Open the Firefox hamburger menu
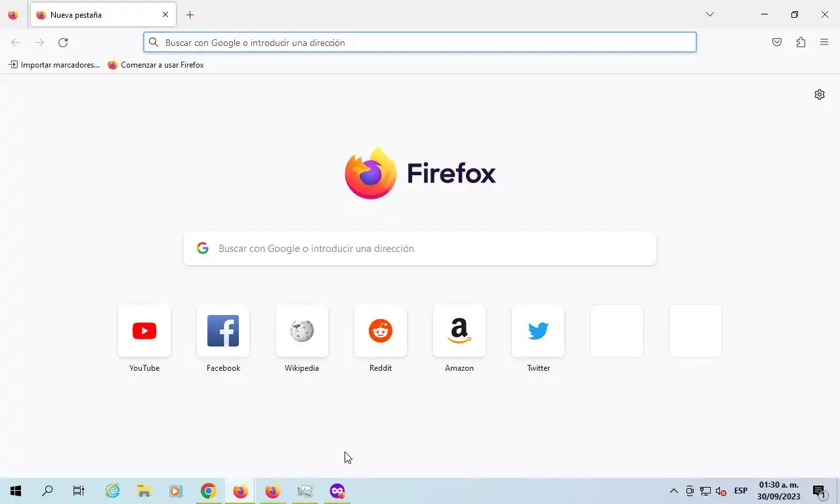Viewport: 840px width, 504px height. 824,43
